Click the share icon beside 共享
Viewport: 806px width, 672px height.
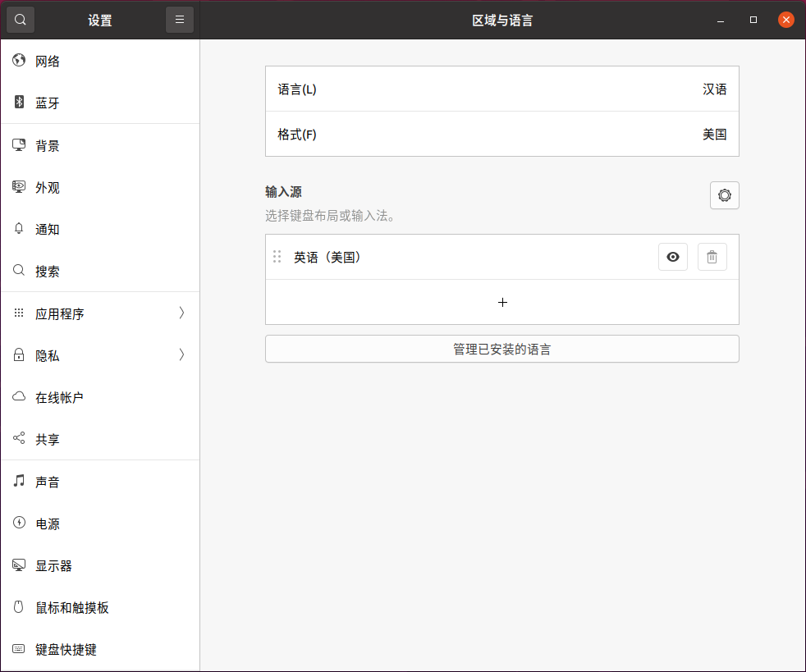point(19,439)
